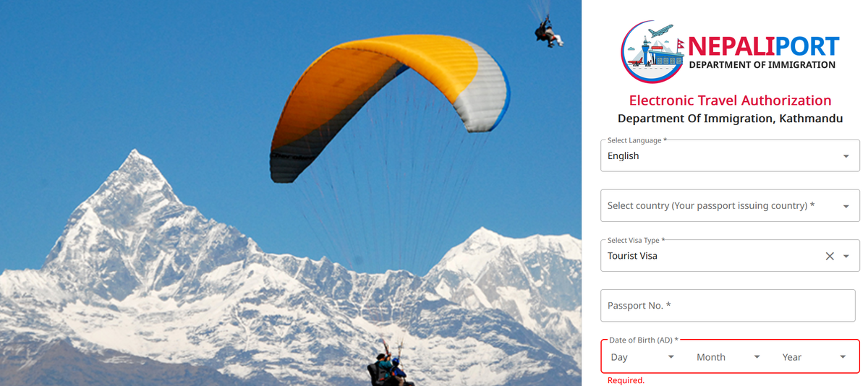This screenshot has width=868, height=386.
Task: Click the passport issuing country dropdown arrow
Action: 846,206
